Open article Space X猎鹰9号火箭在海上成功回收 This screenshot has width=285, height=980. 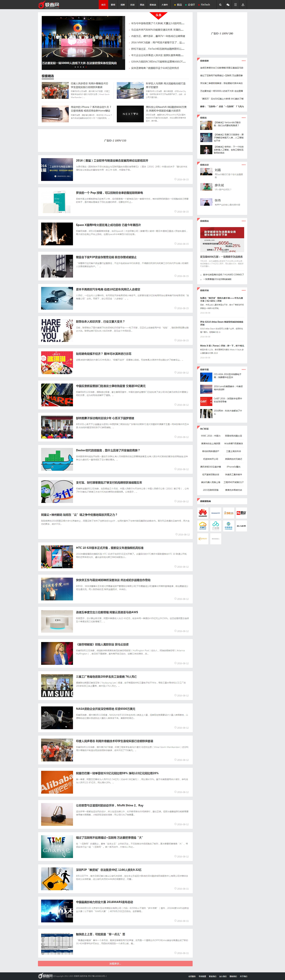pos(108,225)
